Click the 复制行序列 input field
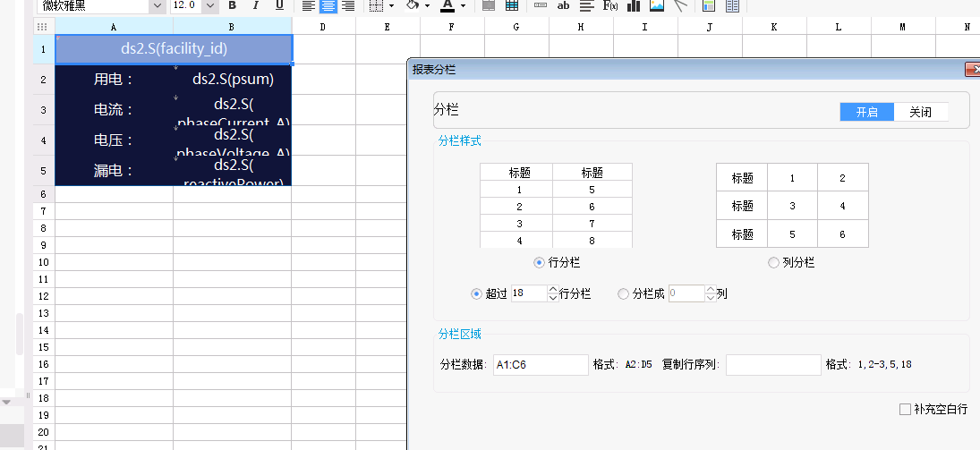The image size is (980, 450). (x=773, y=365)
